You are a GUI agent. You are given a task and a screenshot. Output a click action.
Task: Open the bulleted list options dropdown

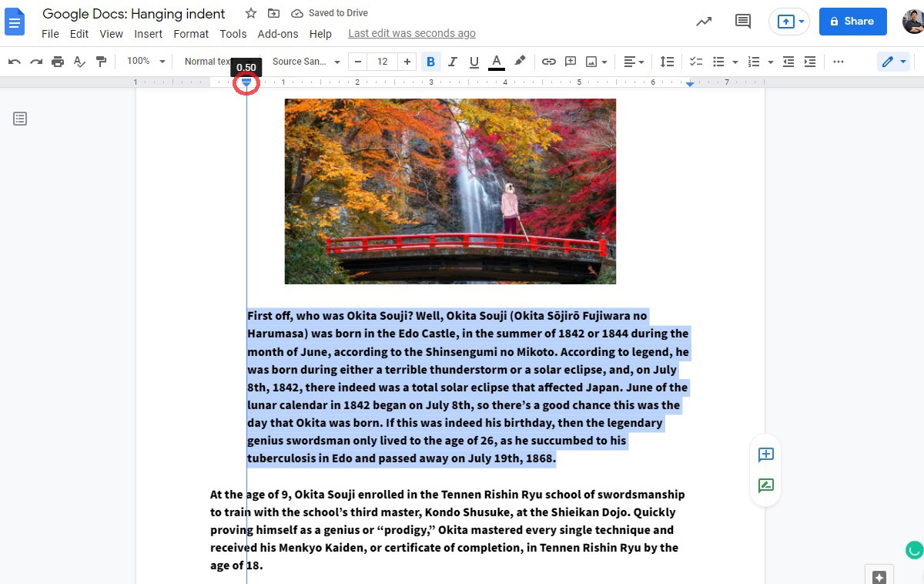tap(735, 61)
